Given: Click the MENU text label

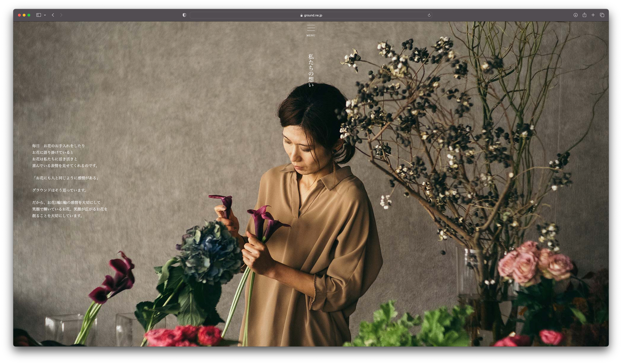Looking at the screenshot, I should pos(311,35).
